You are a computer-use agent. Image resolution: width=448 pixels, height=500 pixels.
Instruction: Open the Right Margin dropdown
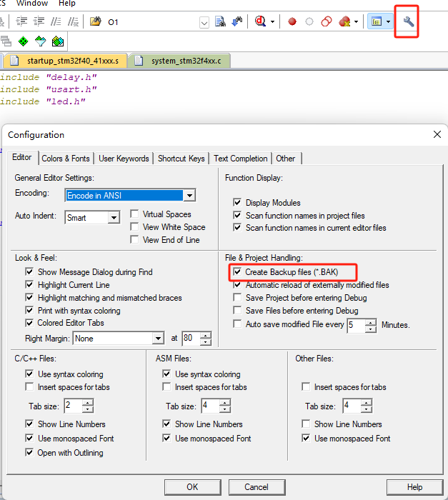tap(158, 339)
